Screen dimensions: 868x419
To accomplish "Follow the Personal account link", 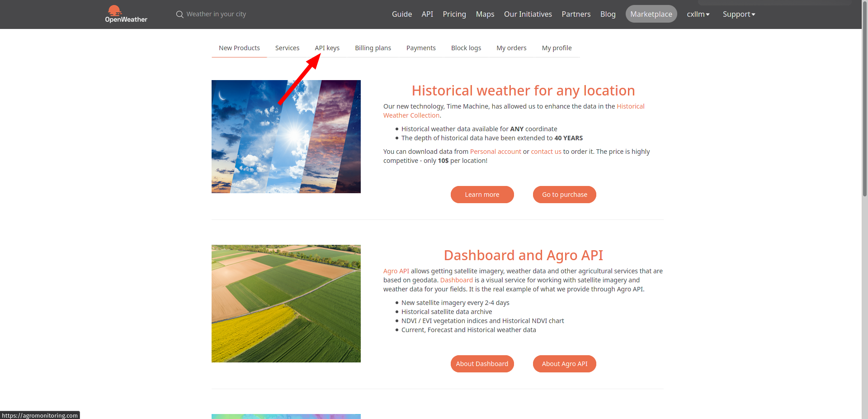I will [495, 152].
